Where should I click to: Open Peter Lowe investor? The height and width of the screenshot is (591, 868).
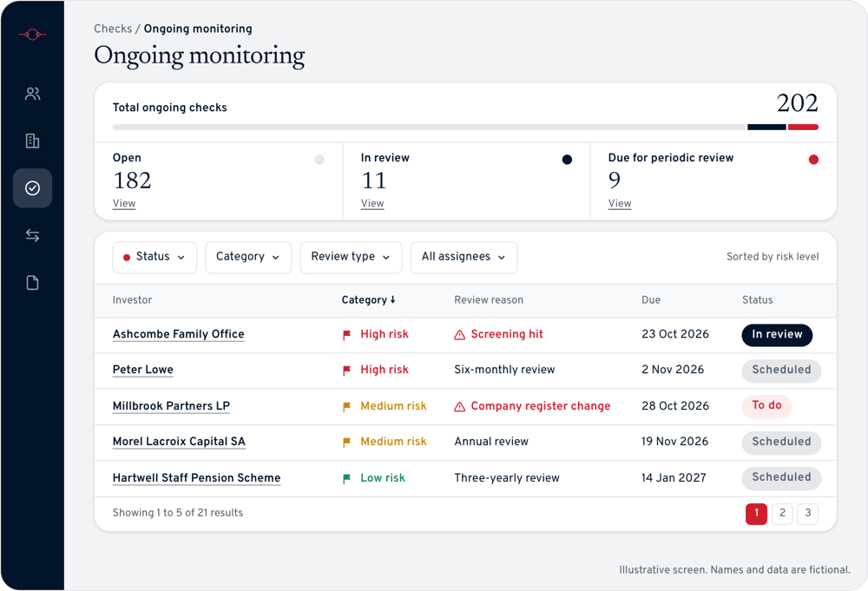coord(143,370)
